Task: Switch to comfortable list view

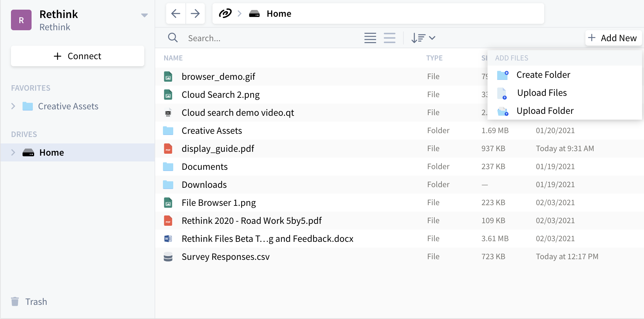Action: [390, 38]
